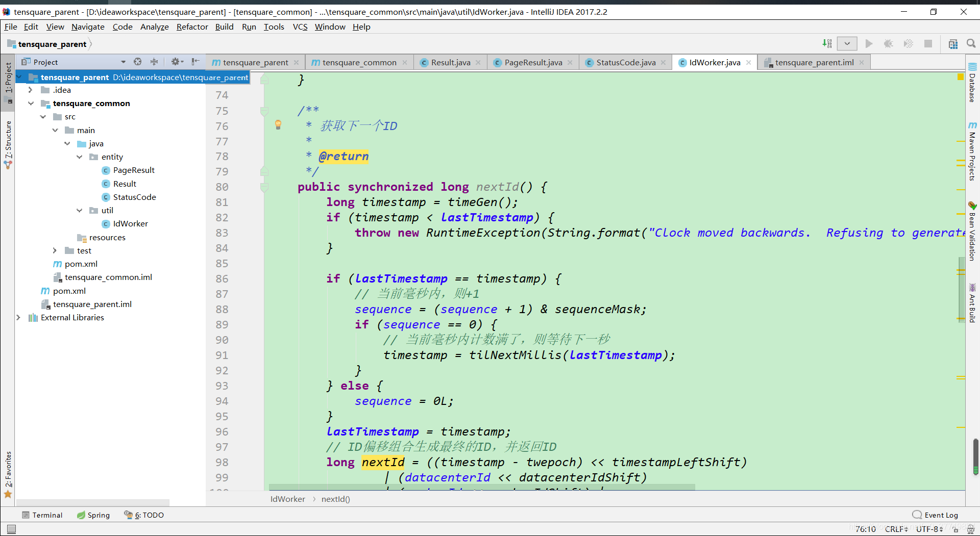Click Collapse All icon in Project panel
Viewport: 980px width, 536px height.
pyautogui.click(x=154, y=62)
